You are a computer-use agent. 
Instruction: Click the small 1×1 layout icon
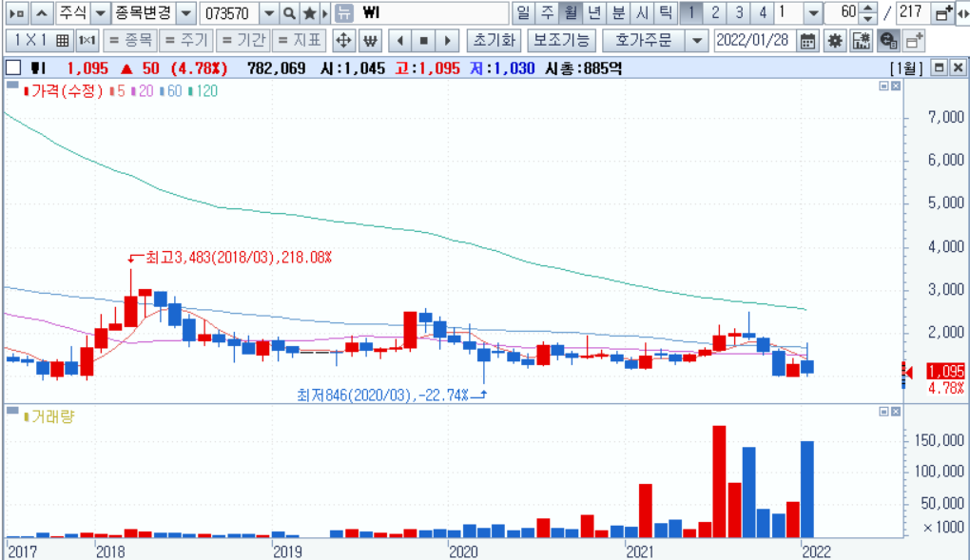coord(87,41)
